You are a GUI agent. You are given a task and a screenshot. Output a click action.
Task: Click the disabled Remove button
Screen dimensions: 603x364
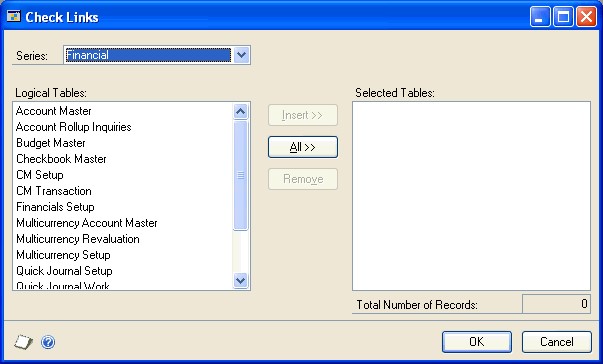pyautogui.click(x=303, y=179)
